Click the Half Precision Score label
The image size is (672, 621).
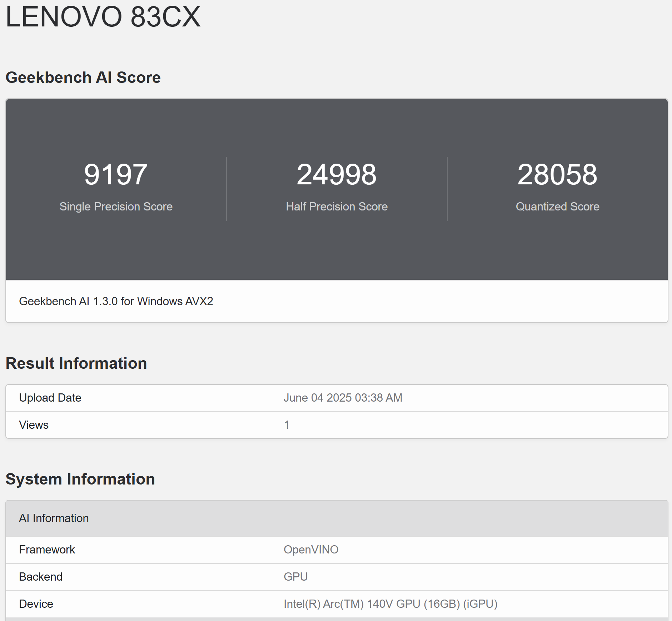[x=337, y=207]
